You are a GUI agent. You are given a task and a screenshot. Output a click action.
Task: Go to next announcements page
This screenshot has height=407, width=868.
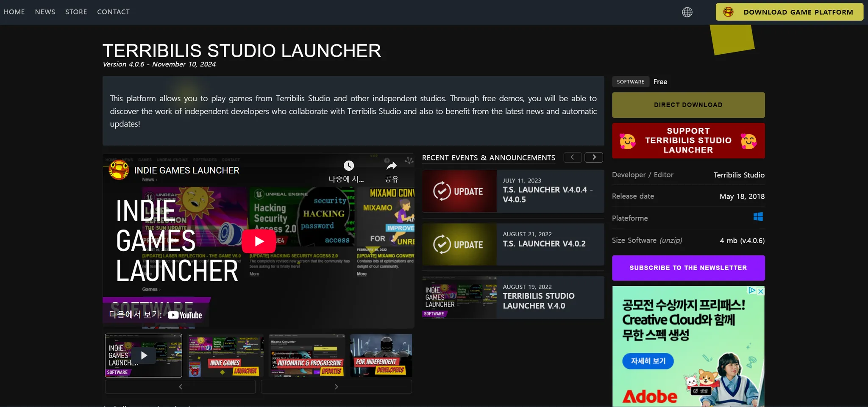point(594,157)
